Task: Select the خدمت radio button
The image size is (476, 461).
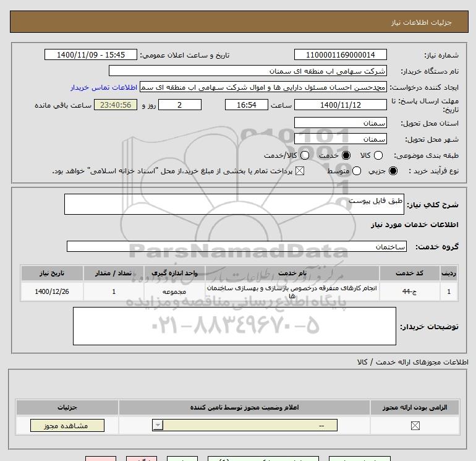Action: pyautogui.click(x=346, y=155)
